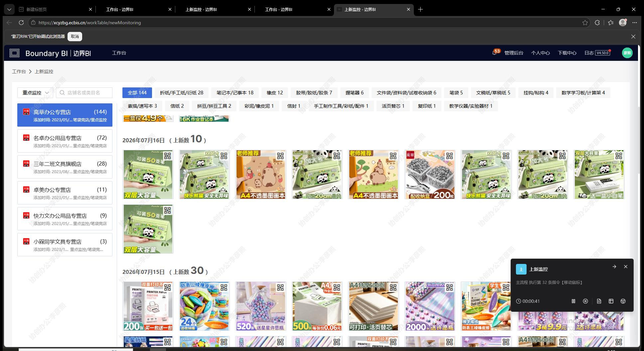
Task: Open the 配收纳盒 200枚 product thumbnail
Action: [430, 175]
